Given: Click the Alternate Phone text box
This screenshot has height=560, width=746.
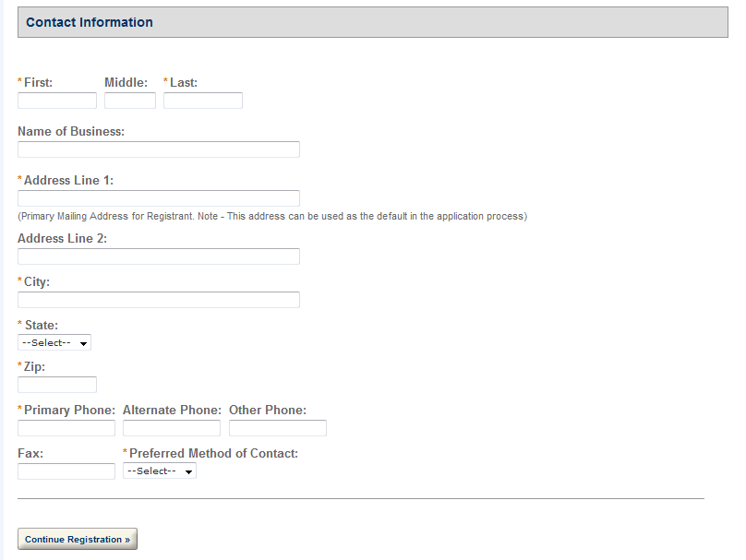Looking at the screenshot, I should coord(171,428).
